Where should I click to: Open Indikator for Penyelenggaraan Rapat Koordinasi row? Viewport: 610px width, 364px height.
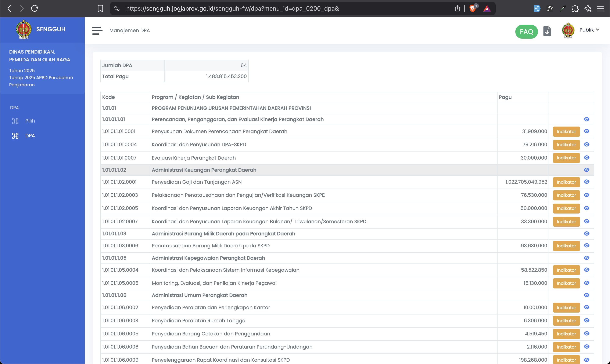566,360
